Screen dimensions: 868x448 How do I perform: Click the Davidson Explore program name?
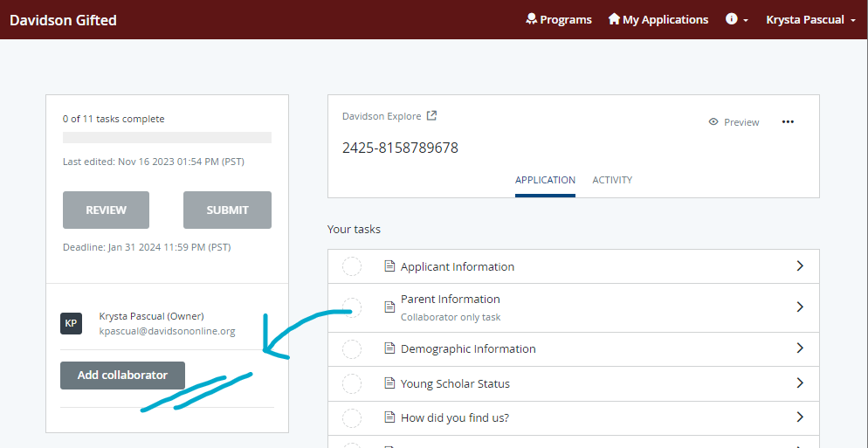[x=382, y=116]
